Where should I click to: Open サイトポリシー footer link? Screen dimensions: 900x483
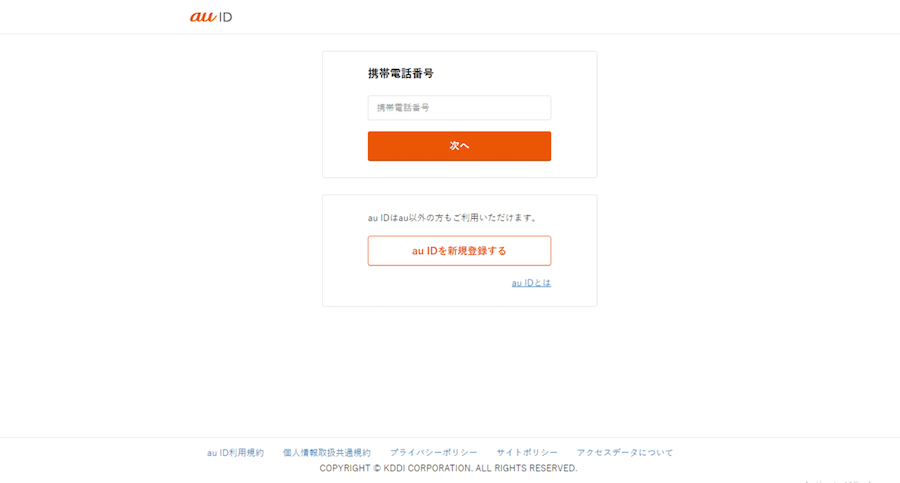coord(527,453)
